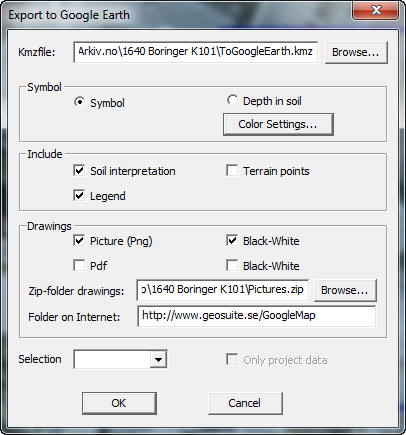Expand the Selection dropdown arrow
Image resolution: width=406 pixels, height=435 pixels.
(x=158, y=359)
